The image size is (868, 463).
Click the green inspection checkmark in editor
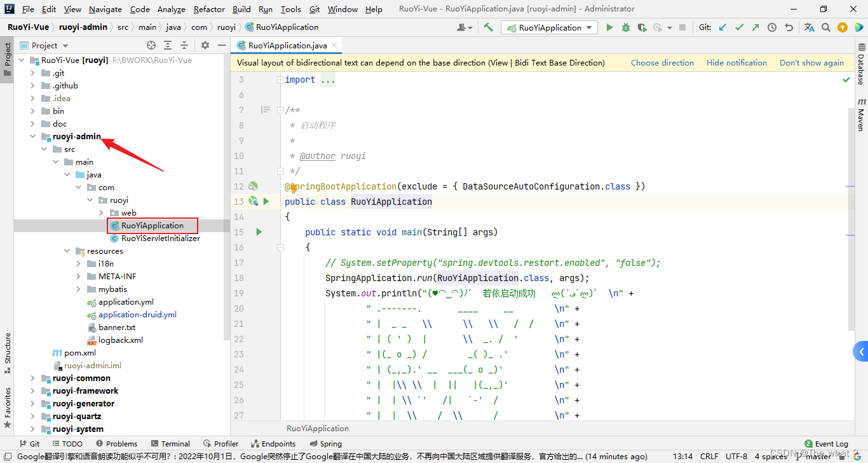coord(846,80)
